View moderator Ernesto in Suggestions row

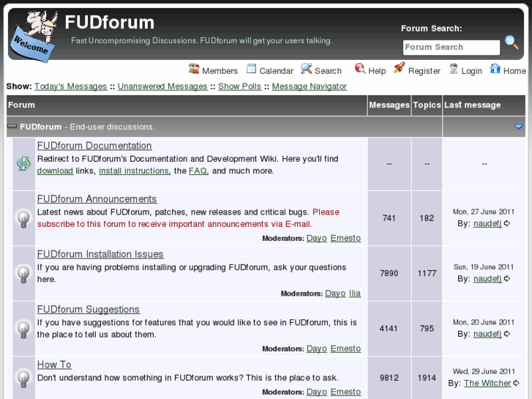[345, 348]
